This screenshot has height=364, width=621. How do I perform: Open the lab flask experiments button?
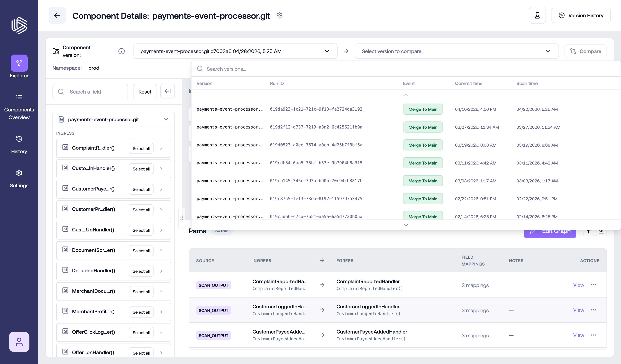click(x=537, y=16)
